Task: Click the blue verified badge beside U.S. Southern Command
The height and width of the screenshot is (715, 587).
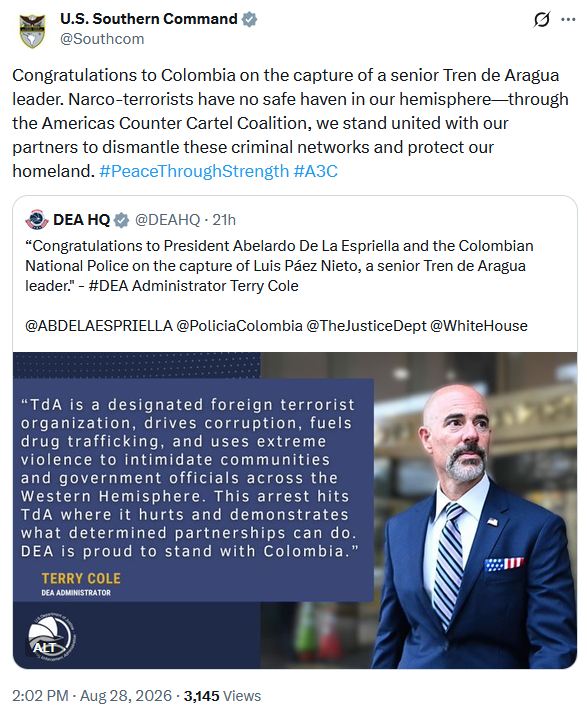Action: 249,19
